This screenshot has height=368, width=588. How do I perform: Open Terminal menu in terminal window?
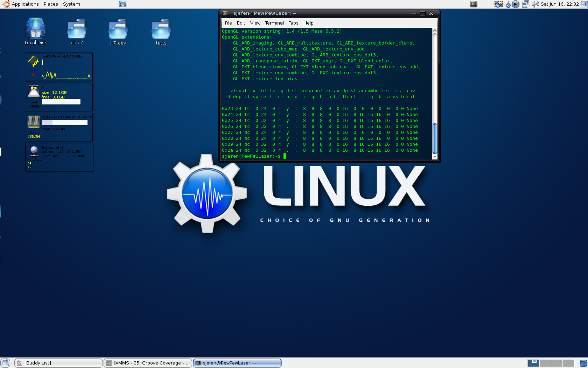pyautogui.click(x=274, y=23)
